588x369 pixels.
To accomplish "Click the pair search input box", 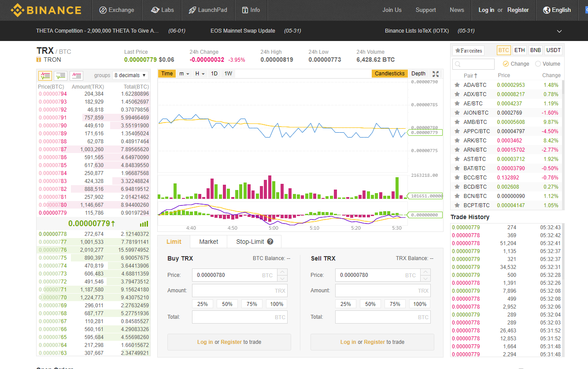I will [x=473, y=64].
